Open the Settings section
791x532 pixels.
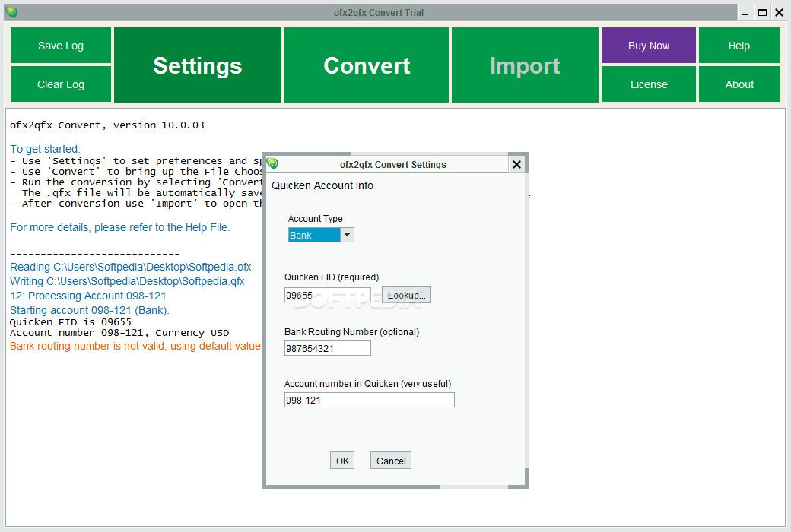click(x=198, y=65)
